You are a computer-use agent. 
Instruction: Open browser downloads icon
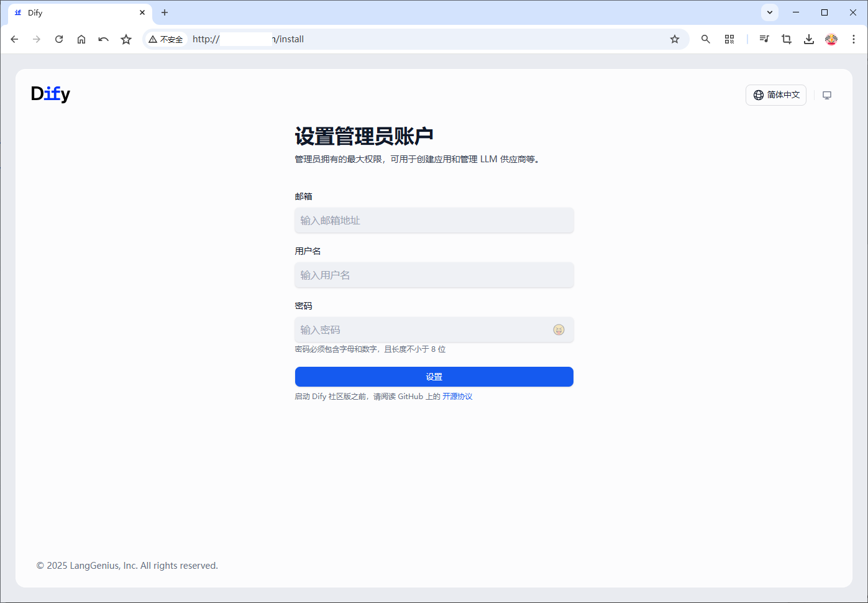(809, 39)
